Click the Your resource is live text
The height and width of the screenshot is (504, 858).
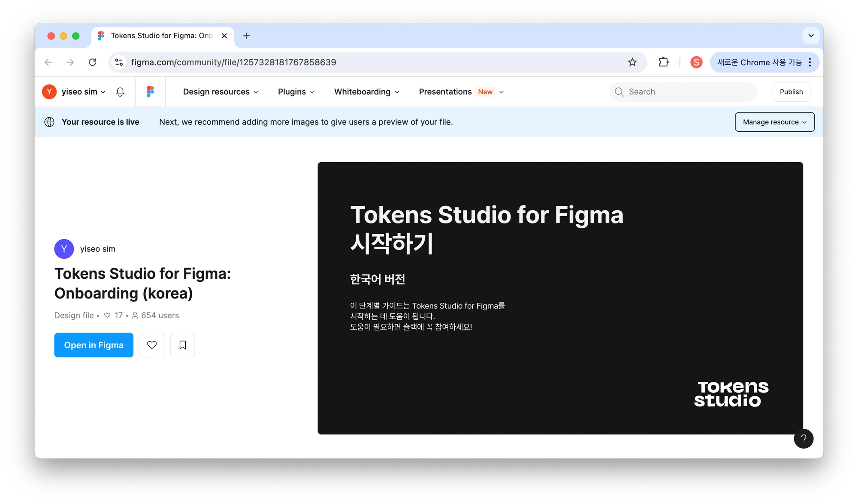(100, 122)
